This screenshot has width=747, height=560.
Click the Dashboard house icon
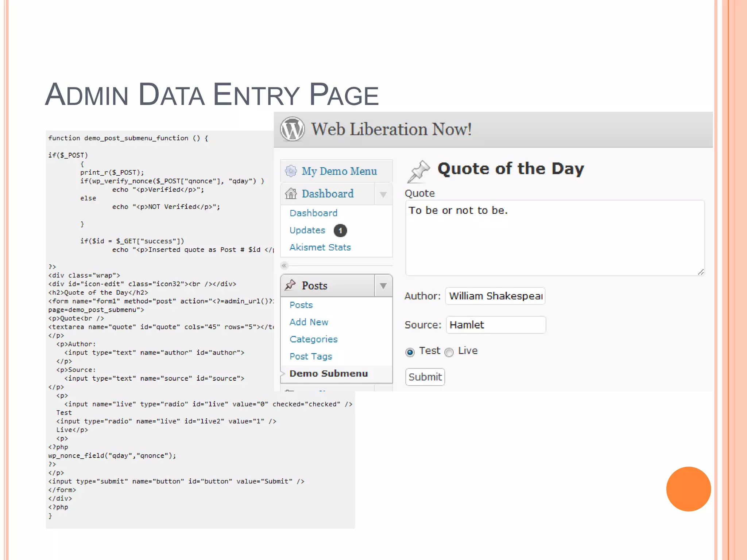(291, 194)
